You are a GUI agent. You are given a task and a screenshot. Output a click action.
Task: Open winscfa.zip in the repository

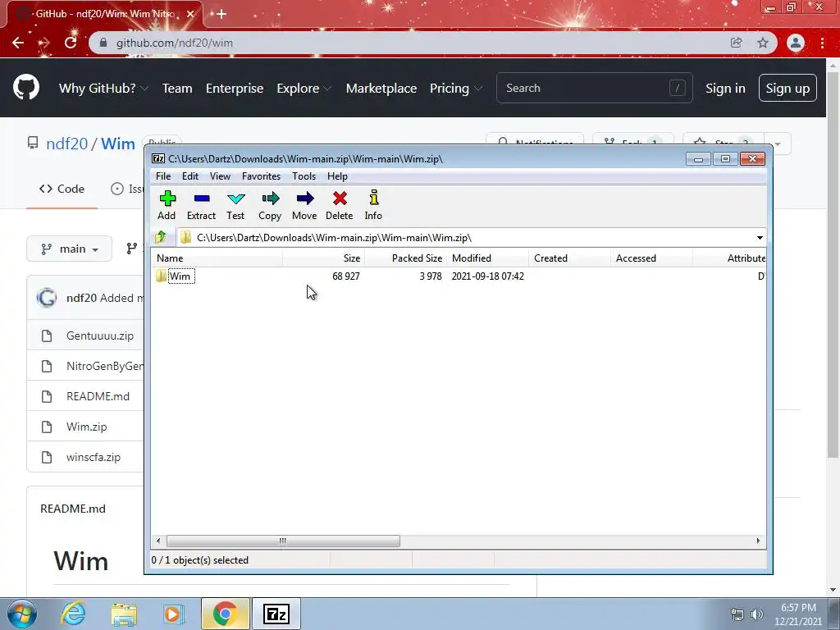[x=94, y=458]
